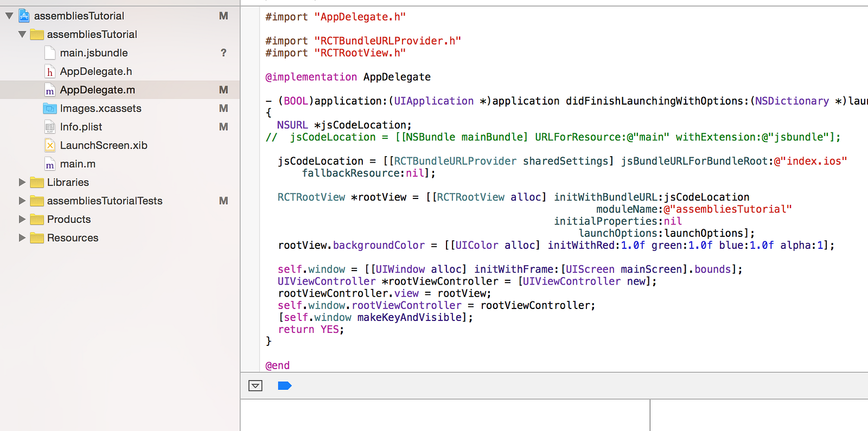Click the assembliesTutorial Xcode project icon

pos(24,16)
